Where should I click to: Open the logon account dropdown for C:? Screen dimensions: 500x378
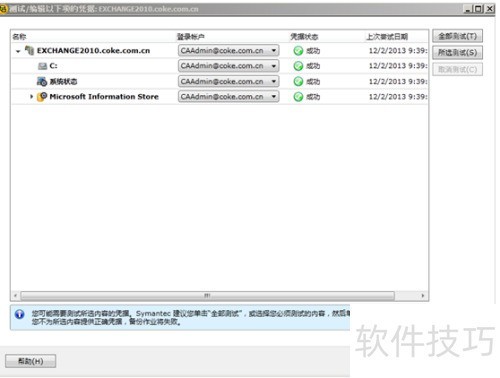coord(274,66)
